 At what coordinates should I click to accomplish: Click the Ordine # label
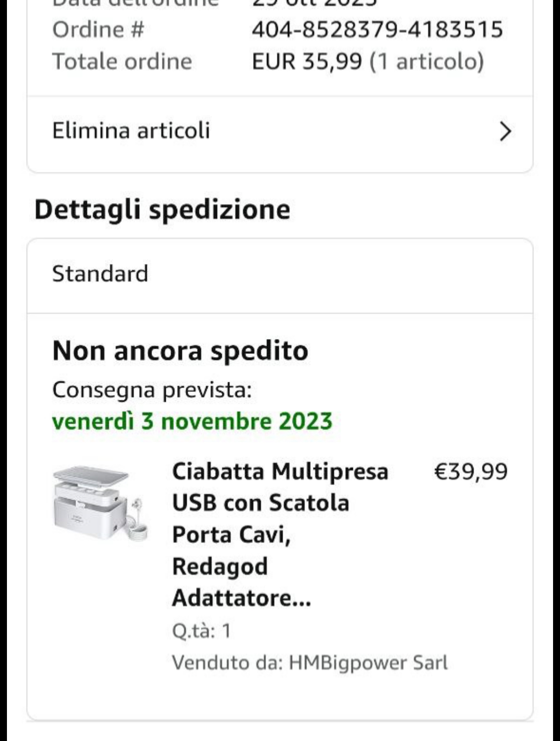pos(98,30)
